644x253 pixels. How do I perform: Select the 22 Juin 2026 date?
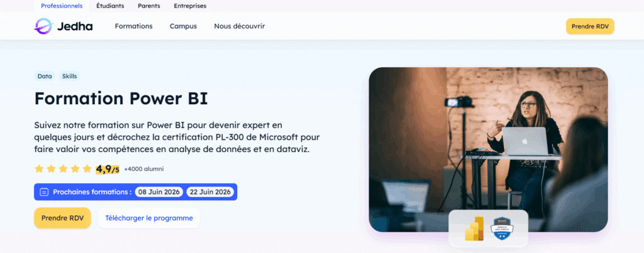pyautogui.click(x=210, y=192)
